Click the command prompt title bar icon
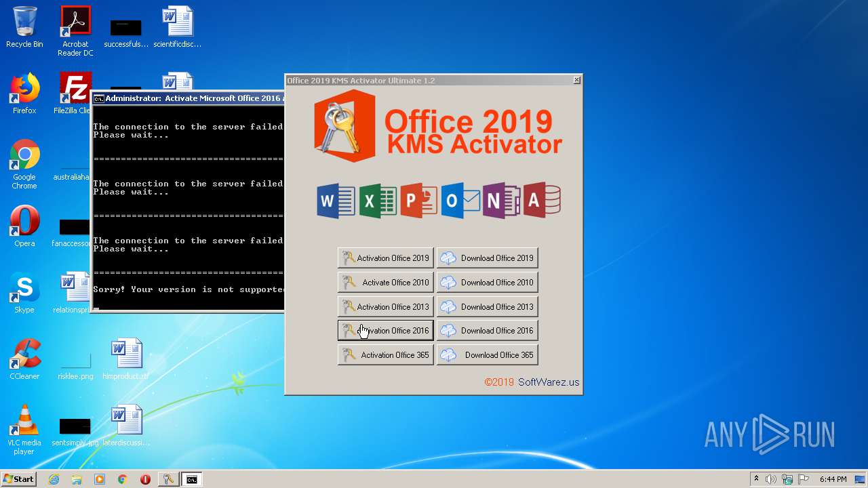The image size is (868, 488). pyautogui.click(x=99, y=98)
